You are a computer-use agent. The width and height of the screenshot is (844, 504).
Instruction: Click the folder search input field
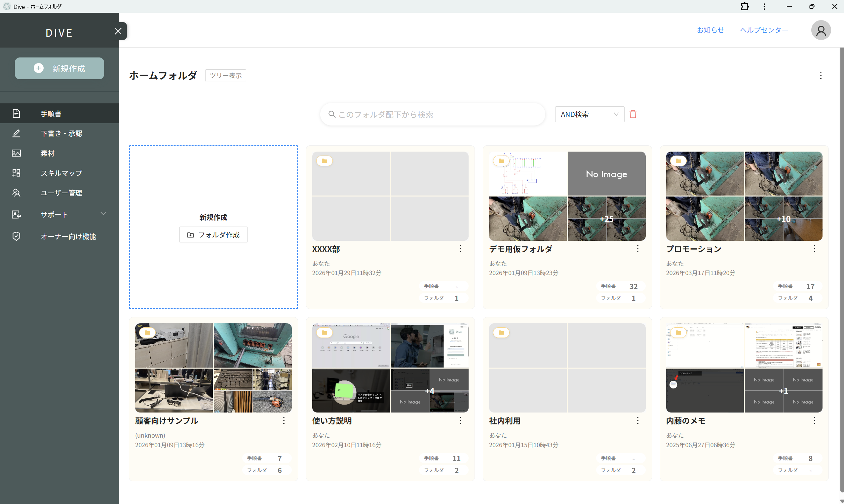click(432, 115)
